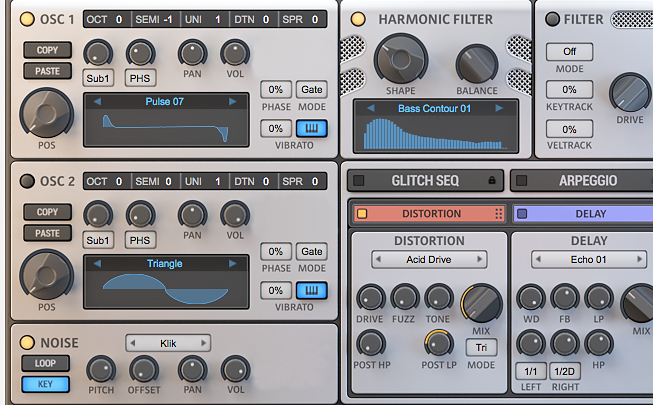Click the Harmonic Filter SHAPE knob
This screenshot has height=405, width=653.
pyautogui.click(x=401, y=59)
